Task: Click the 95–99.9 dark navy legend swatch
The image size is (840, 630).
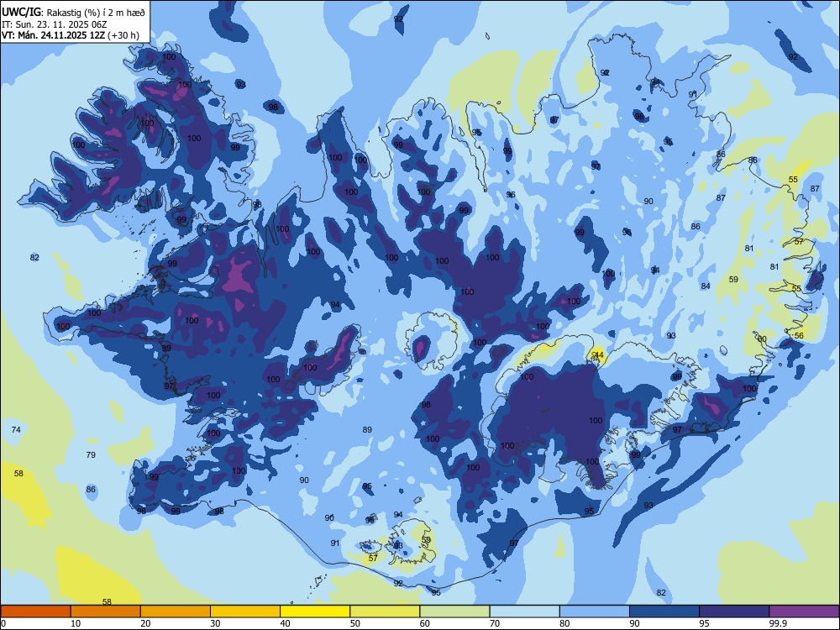Action: [734, 612]
